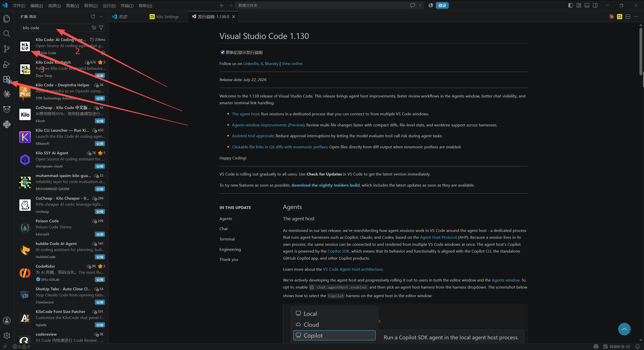The width and height of the screenshot is (644, 350).
Task: Click the orange Claude icon in editor toolbar
Action: (x=612, y=17)
